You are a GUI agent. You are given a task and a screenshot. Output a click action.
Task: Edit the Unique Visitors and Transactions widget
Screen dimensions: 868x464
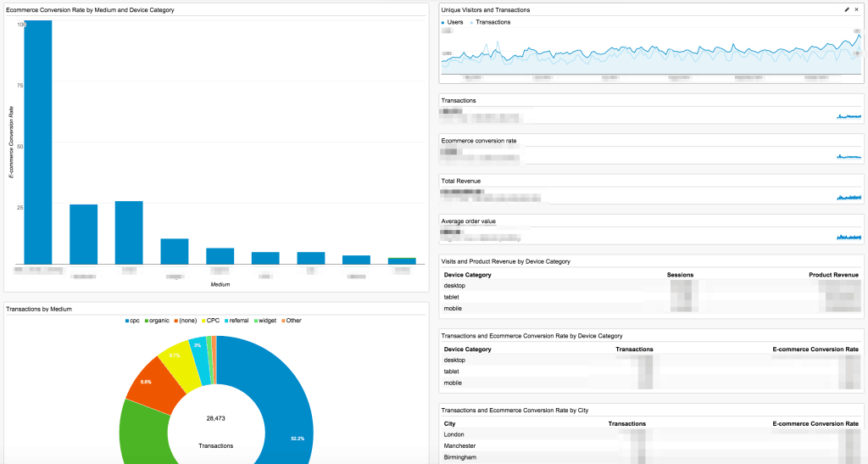click(847, 9)
